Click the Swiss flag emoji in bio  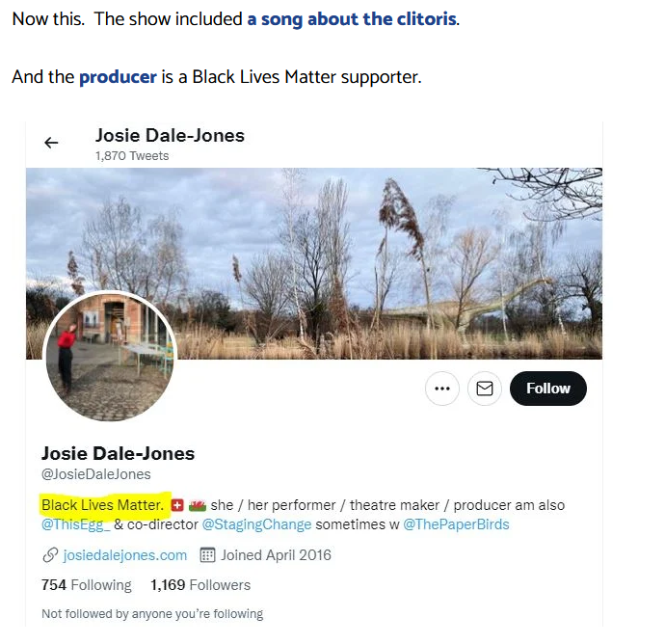(x=176, y=505)
